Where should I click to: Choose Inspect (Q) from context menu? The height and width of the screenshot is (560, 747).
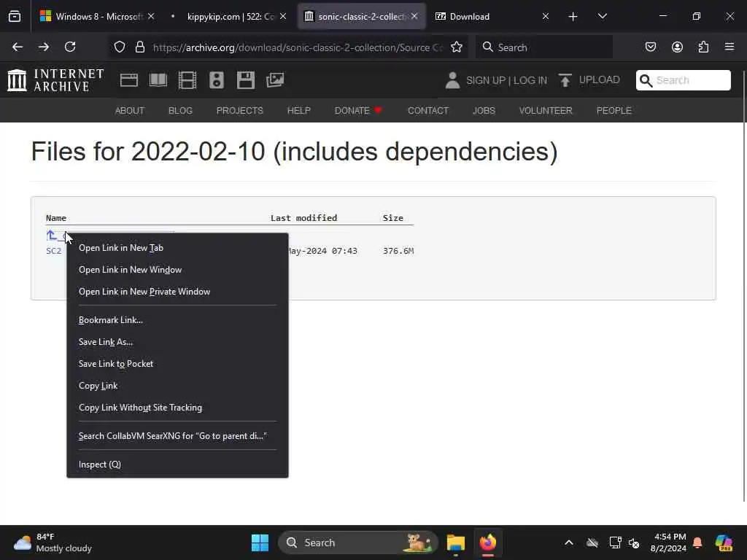point(178,464)
